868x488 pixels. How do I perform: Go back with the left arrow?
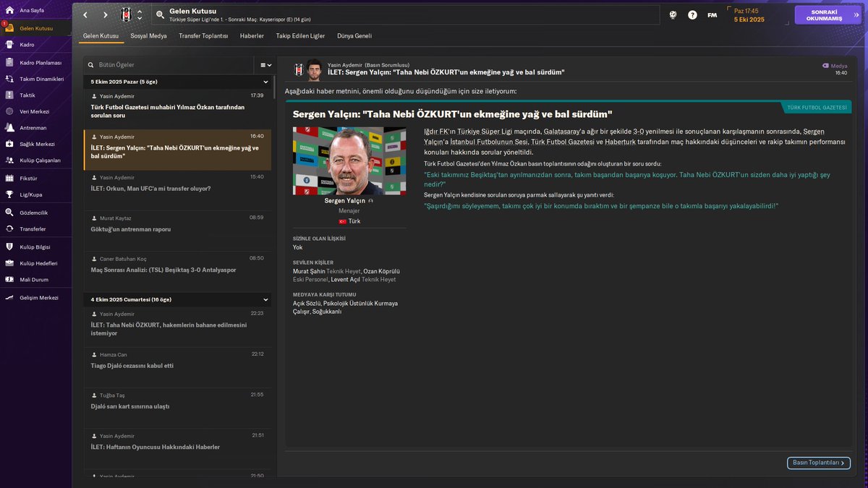[85, 15]
